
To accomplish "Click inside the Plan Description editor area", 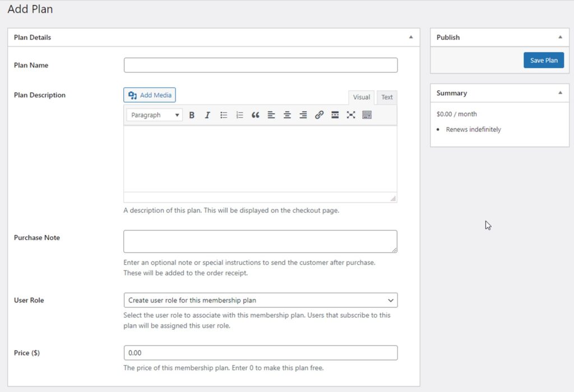I will 260,159.
